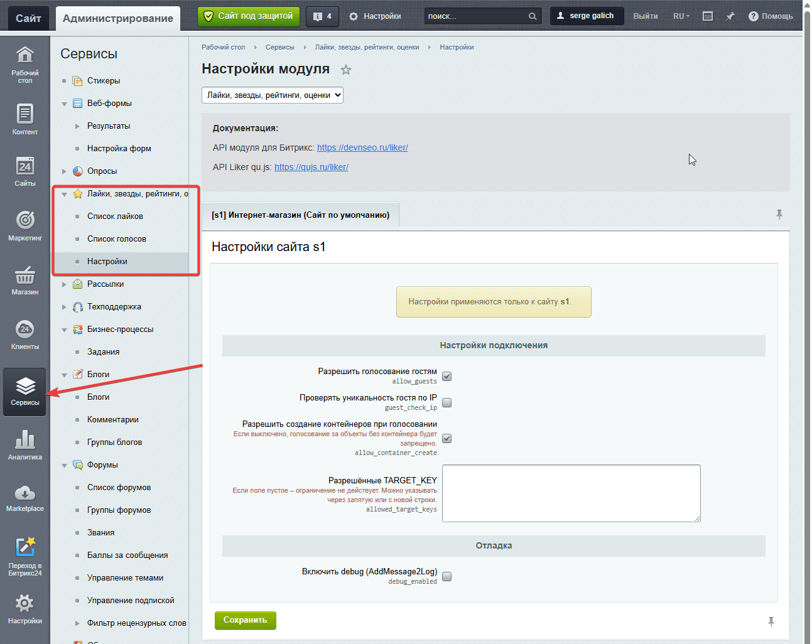Collapse the Веб-формы tree node
Screen dimensions: 812x644
point(64,104)
